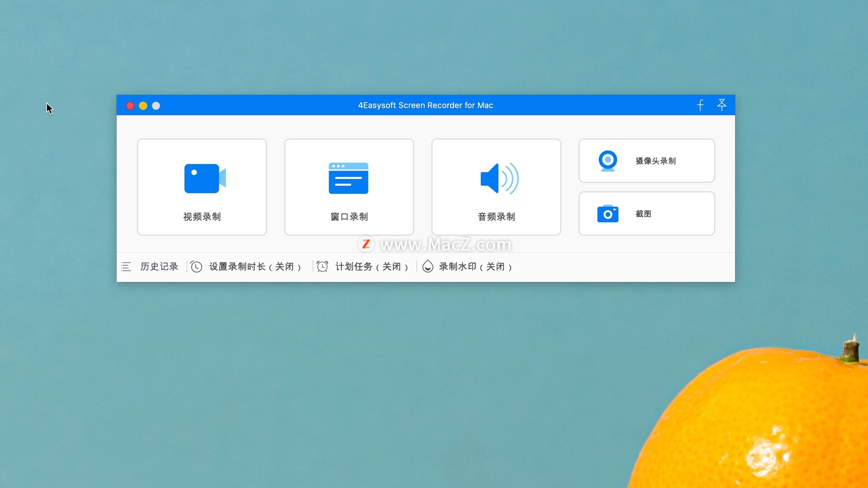
Task: Click the camera icon for 截图
Action: (x=608, y=214)
